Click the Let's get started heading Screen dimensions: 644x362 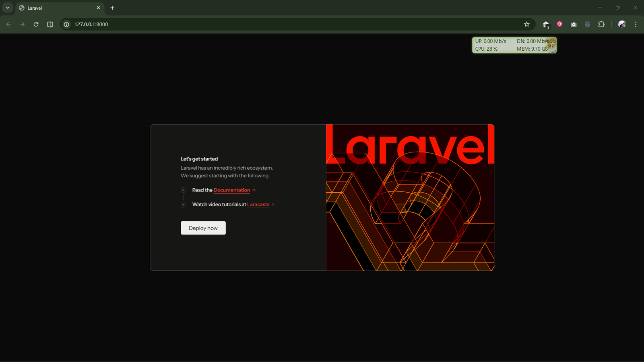tap(199, 159)
